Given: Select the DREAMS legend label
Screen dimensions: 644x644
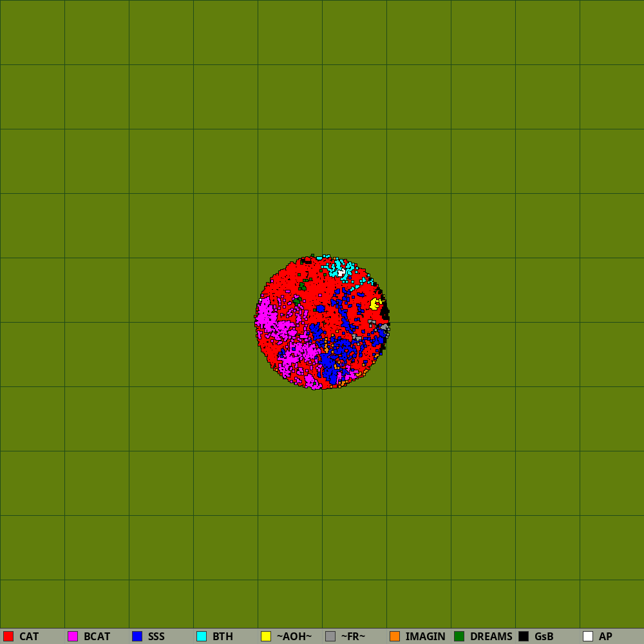Looking at the screenshot, I should click(x=491, y=636).
